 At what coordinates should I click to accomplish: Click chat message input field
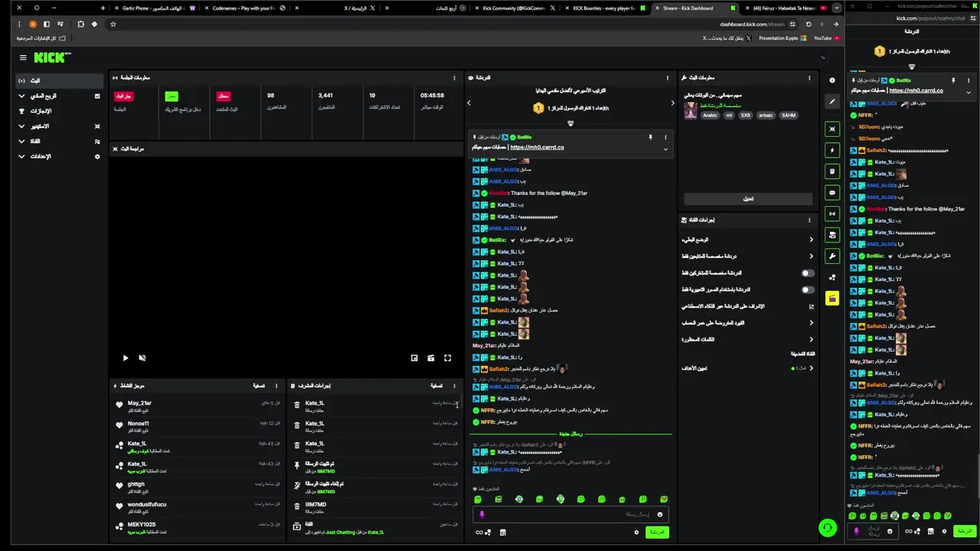pos(570,514)
